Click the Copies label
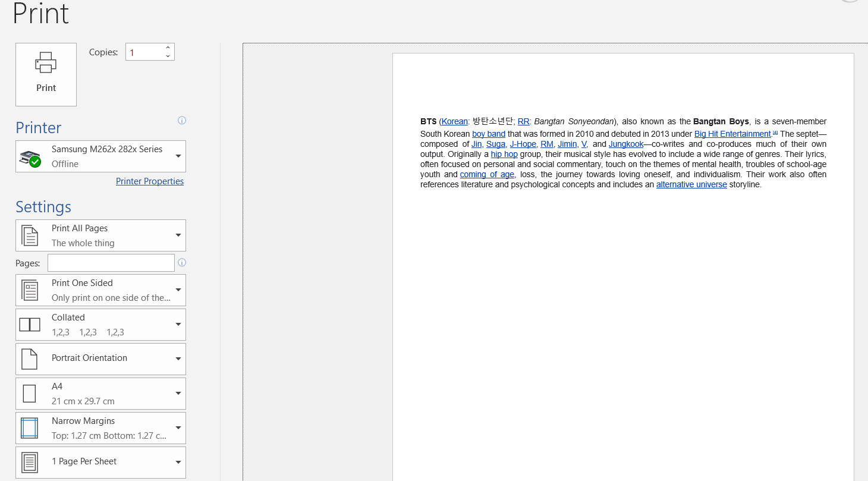 (x=103, y=52)
